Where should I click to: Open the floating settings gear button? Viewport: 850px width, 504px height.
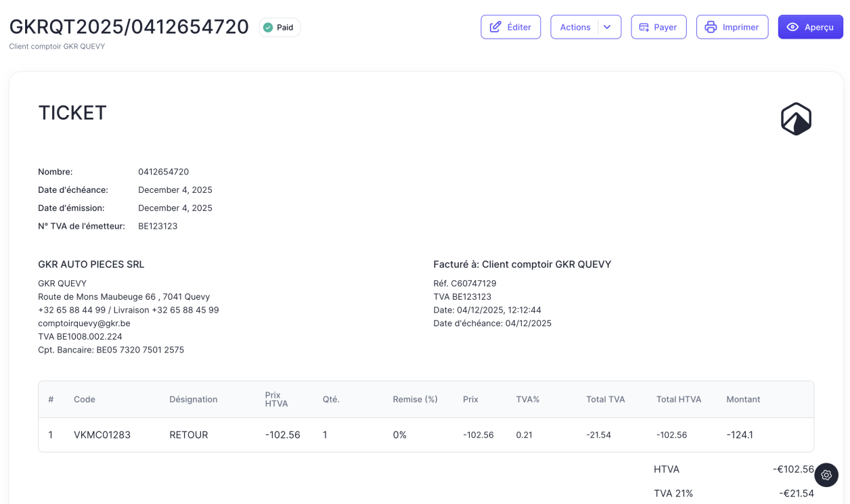[826, 475]
